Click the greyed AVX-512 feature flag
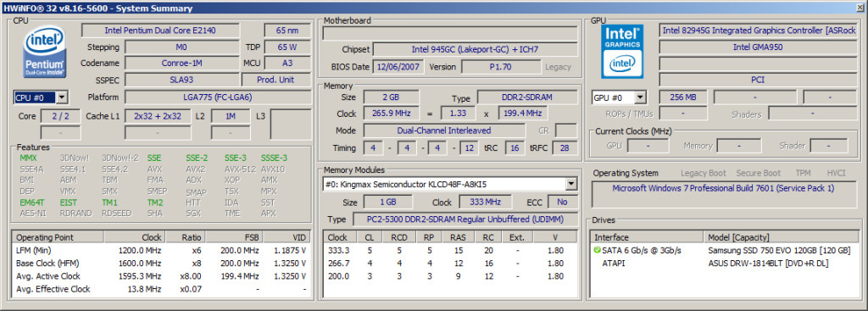The height and width of the screenshot is (311, 868). (x=240, y=169)
